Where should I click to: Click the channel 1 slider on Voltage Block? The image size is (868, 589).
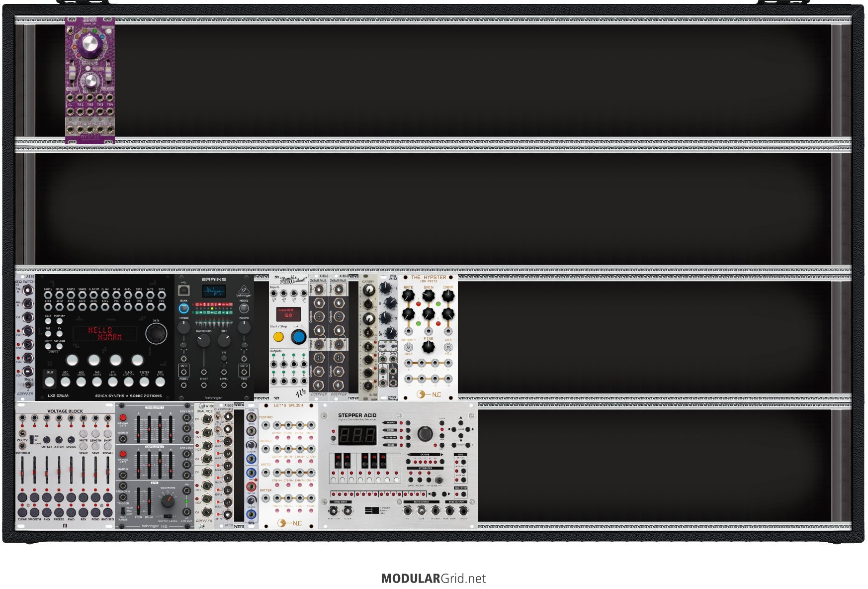click(x=22, y=471)
